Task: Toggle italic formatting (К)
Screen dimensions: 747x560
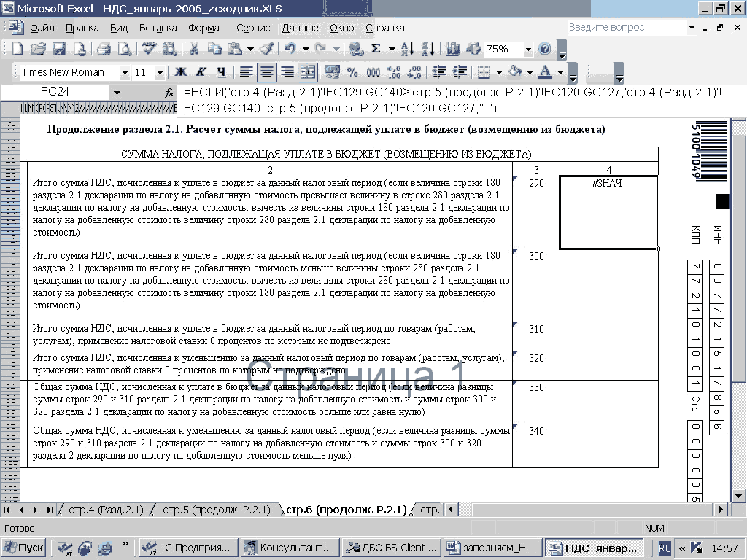Action: (200, 72)
